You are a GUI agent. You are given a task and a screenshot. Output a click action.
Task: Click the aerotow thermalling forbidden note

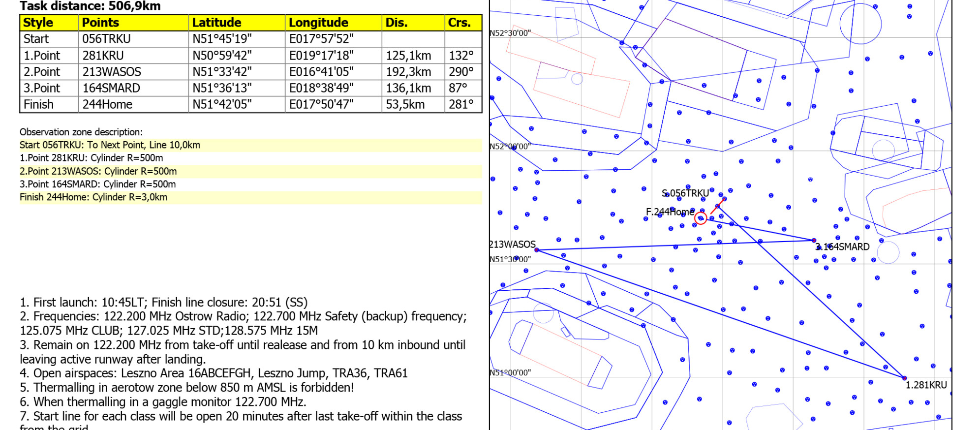[187, 388]
